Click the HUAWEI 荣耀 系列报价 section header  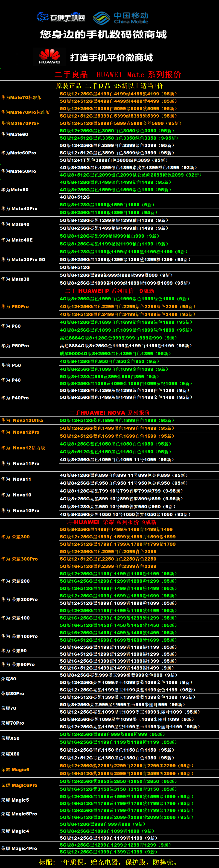[110, 522]
